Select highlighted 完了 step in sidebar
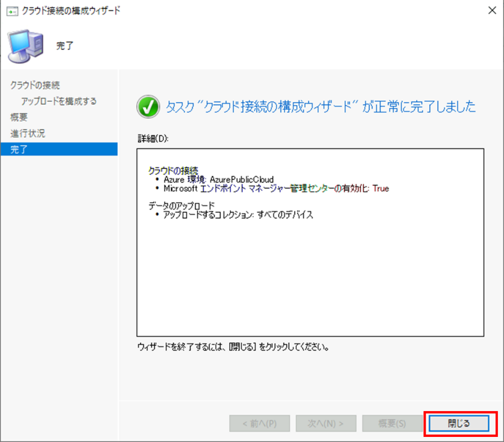This screenshot has width=504, height=442. click(59, 149)
